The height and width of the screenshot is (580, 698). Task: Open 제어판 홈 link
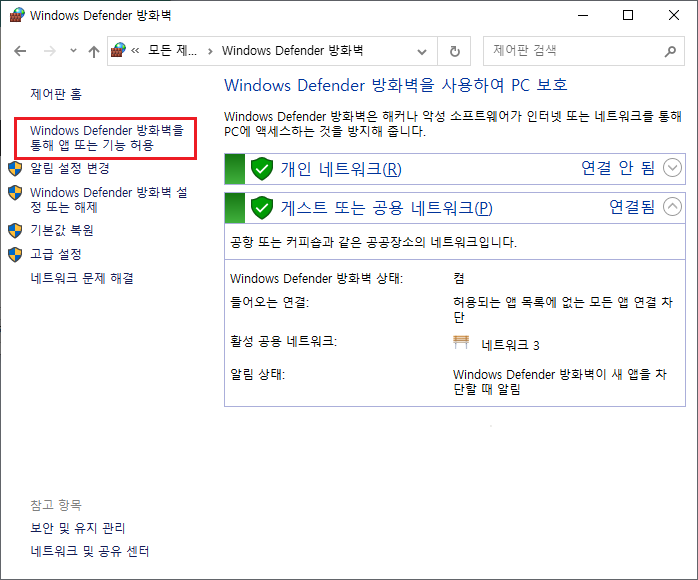click(x=56, y=94)
